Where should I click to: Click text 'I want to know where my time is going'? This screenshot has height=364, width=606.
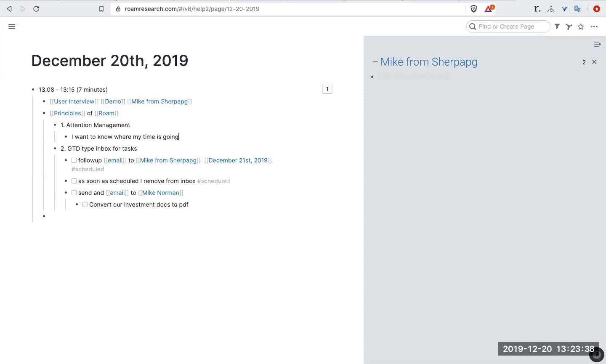125,137
